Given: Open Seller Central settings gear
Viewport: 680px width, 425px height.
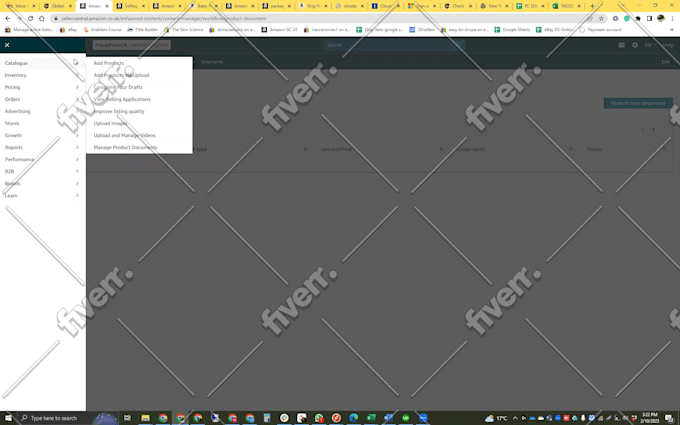Looking at the screenshot, I should click(x=634, y=45).
